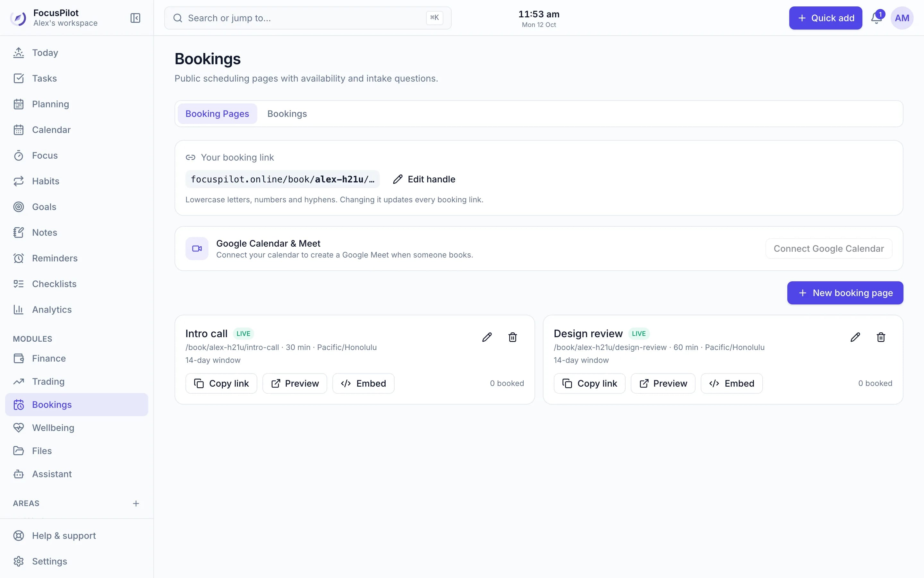Viewport: 924px width, 578px height.
Task: Focus the Search or jump to field
Action: pos(308,18)
